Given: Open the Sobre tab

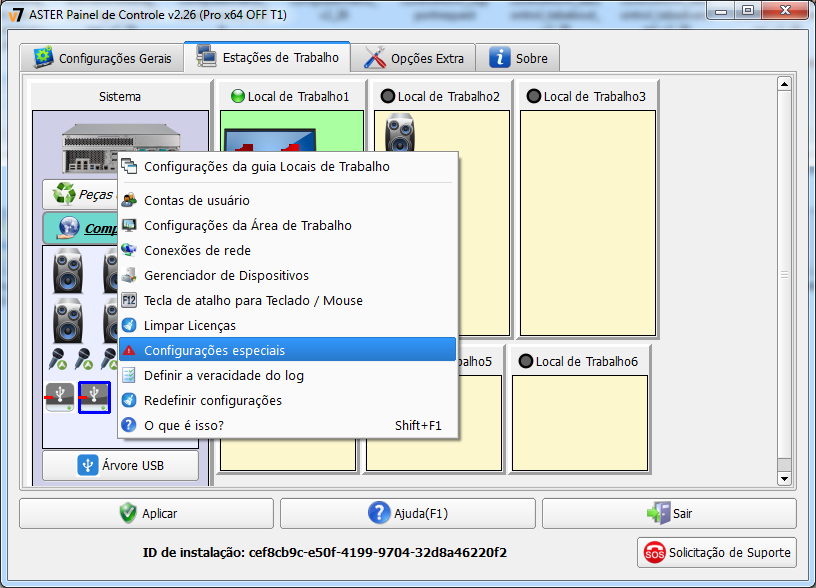Looking at the screenshot, I should pos(518,58).
